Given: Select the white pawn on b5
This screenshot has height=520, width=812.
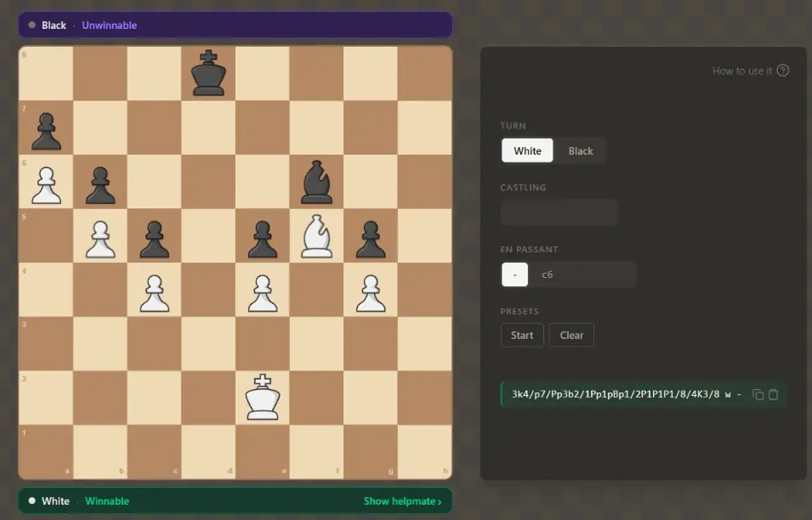Looking at the screenshot, I should tap(100, 239).
